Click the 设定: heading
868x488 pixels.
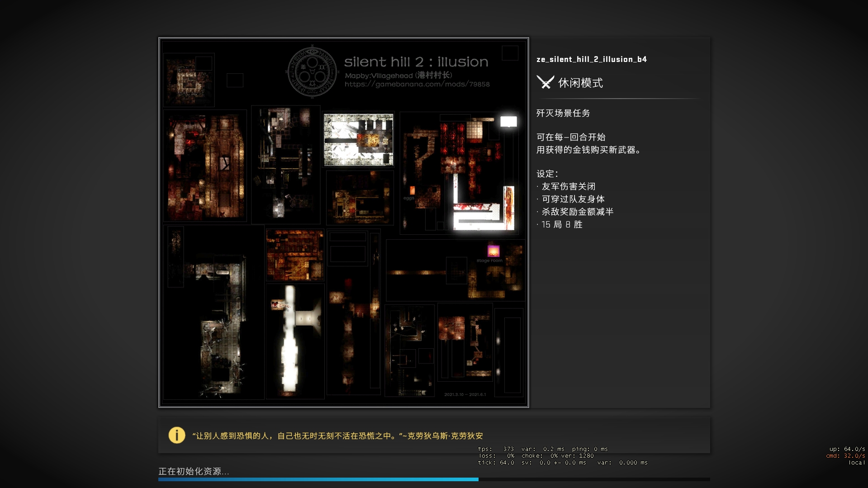coord(547,174)
